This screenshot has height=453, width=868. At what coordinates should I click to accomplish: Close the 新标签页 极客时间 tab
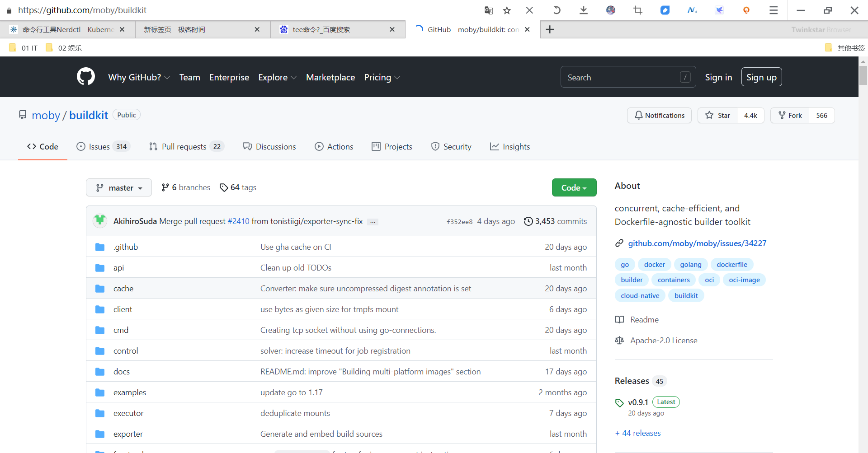pyautogui.click(x=257, y=29)
